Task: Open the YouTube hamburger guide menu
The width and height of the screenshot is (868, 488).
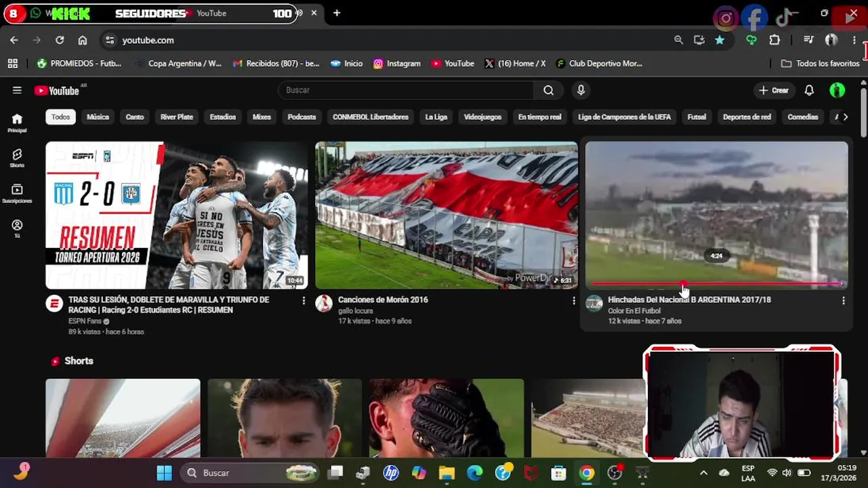Action: (x=17, y=90)
